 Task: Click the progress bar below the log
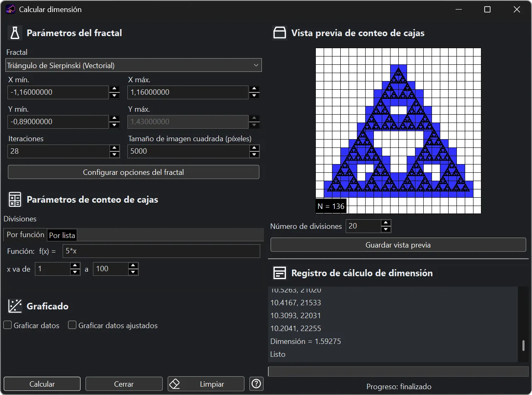pyautogui.click(x=398, y=372)
